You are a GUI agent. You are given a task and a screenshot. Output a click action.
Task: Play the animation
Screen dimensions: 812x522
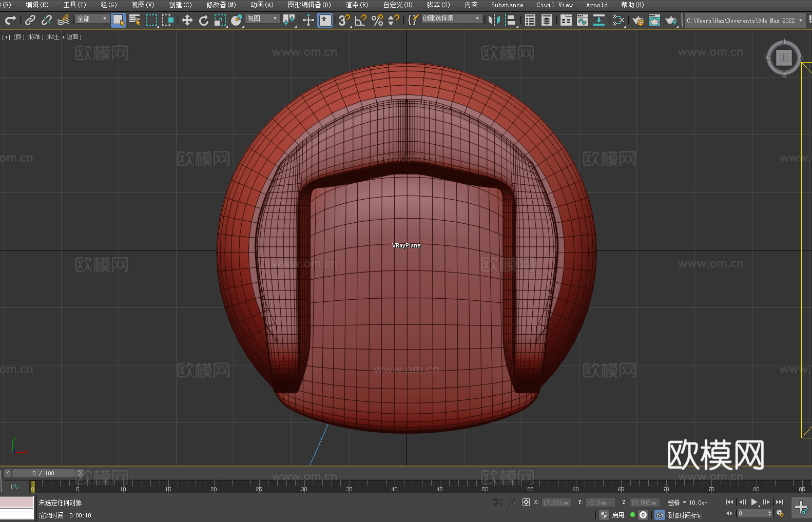pos(755,502)
